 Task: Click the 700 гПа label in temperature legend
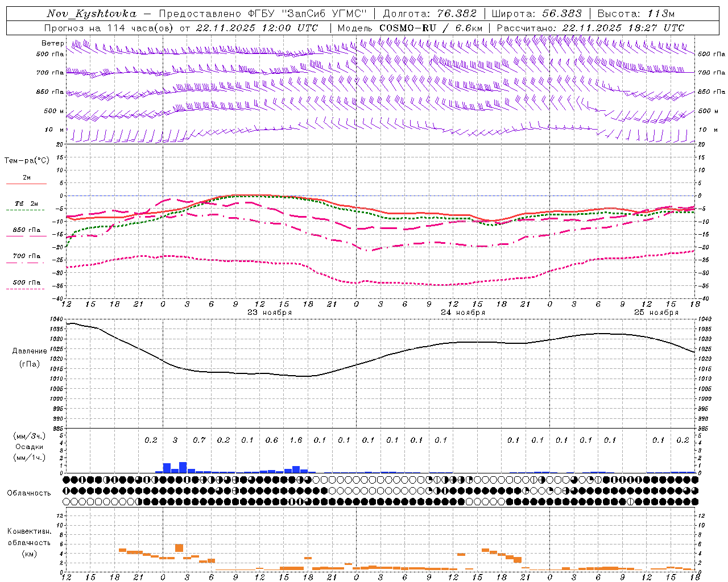pyautogui.click(x=27, y=256)
